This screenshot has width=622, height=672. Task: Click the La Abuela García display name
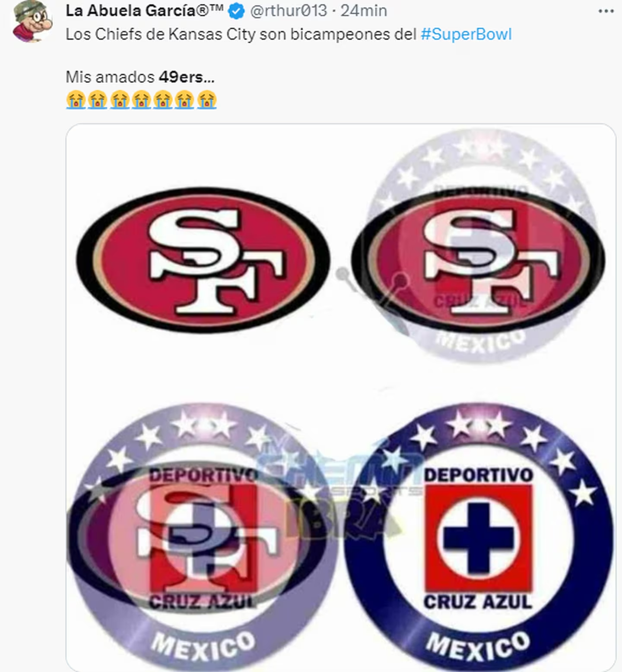tap(144, 10)
